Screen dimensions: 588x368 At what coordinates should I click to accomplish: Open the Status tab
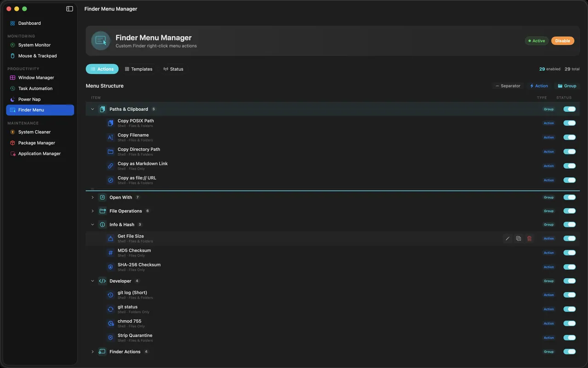point(173,69)
